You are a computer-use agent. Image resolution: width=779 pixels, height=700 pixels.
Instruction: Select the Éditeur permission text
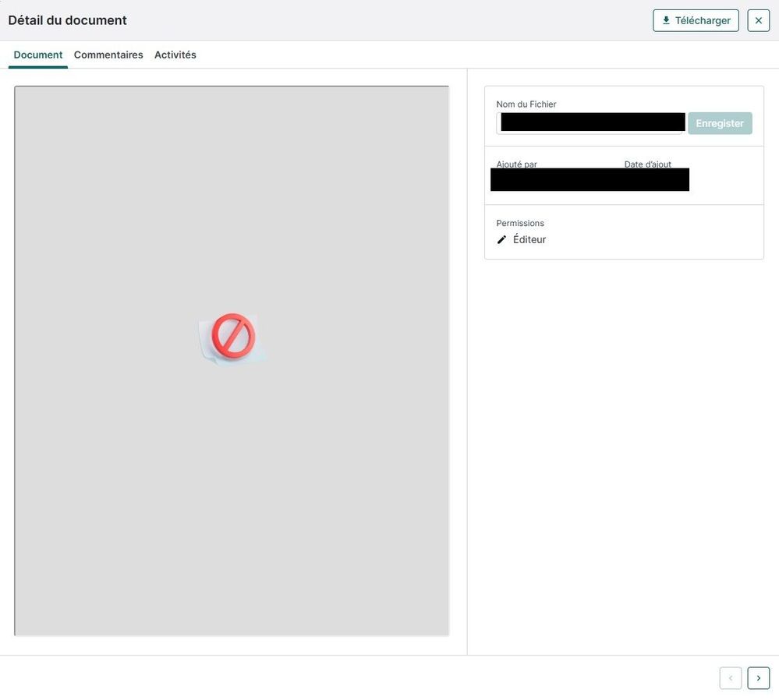(x=529, y=240)
